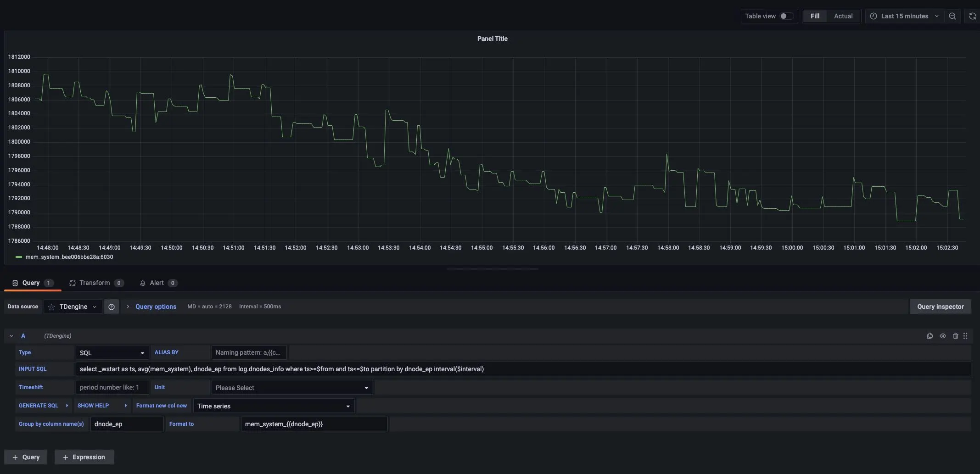Image resolution: width=980 pixels, height=474 pixels.
Task: Delete query A using trash icon
Action: [955, 336]
